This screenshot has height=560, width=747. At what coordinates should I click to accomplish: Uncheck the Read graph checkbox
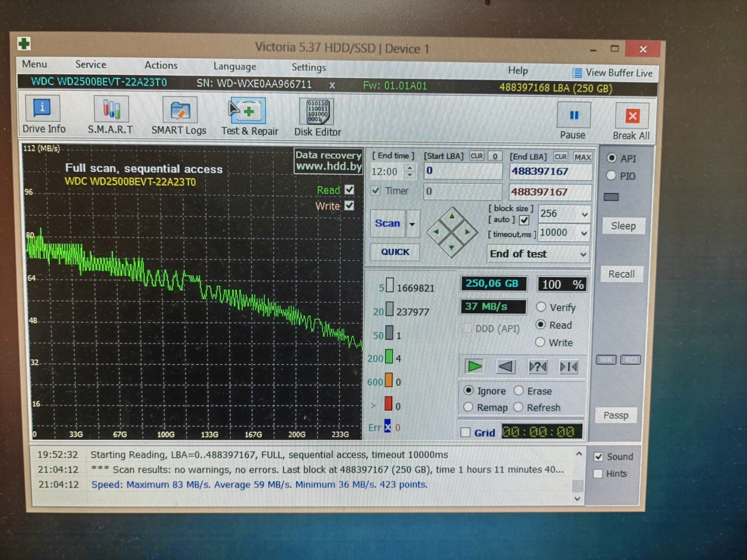(349, 190)
